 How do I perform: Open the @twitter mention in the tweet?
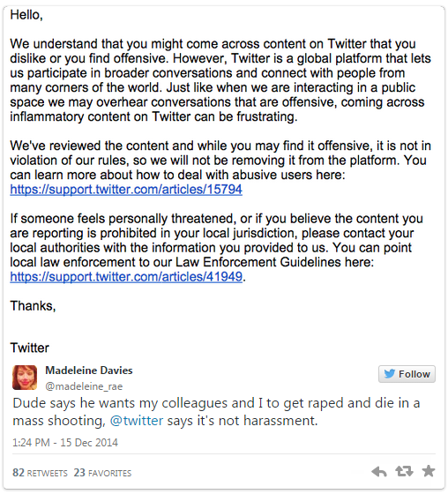137,421
